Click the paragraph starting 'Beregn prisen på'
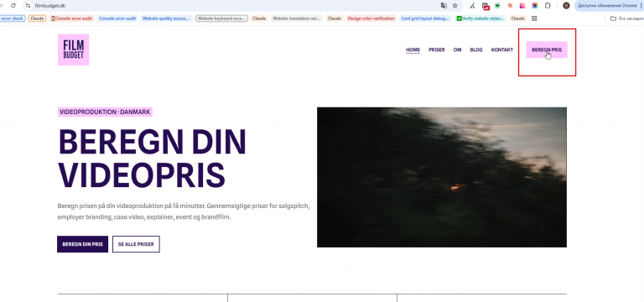 point(184,211)
